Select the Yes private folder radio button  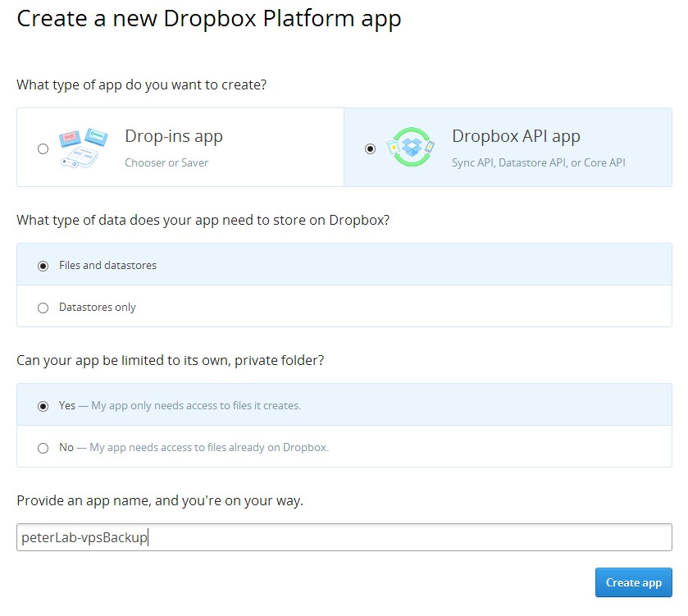[x=43, y=406]
